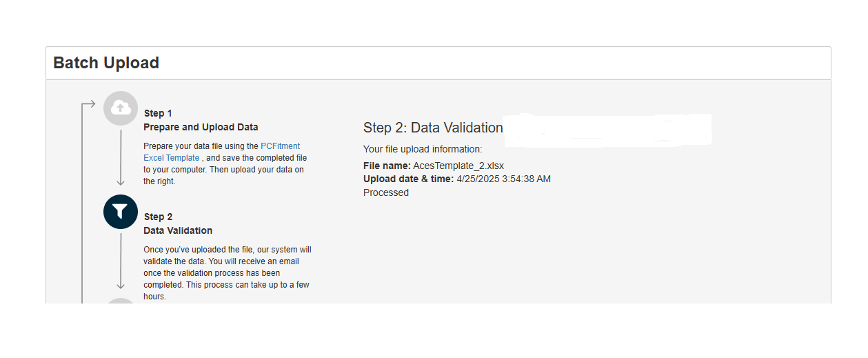This screenshot has height=358, width=868.
Task: Click the AcesTemplate_2.xlsx file name
Action: [458, 166]
